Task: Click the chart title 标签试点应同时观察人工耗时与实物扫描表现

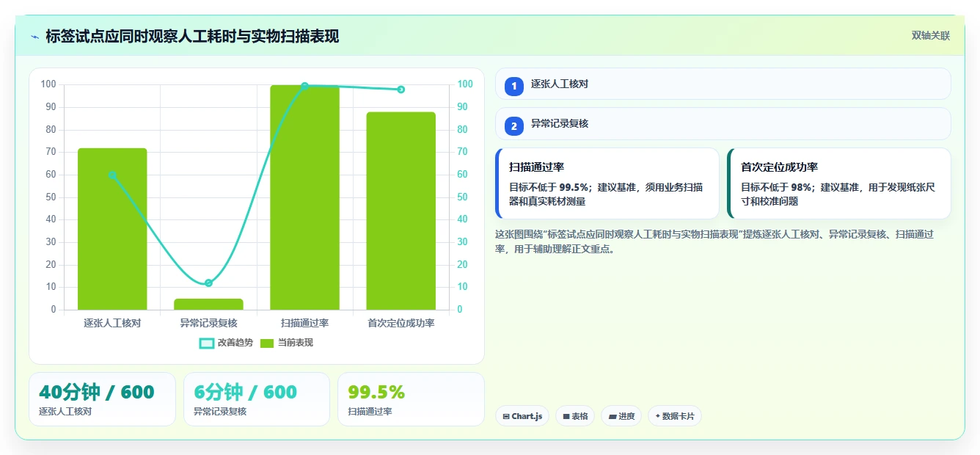Action: pos(192,37)
